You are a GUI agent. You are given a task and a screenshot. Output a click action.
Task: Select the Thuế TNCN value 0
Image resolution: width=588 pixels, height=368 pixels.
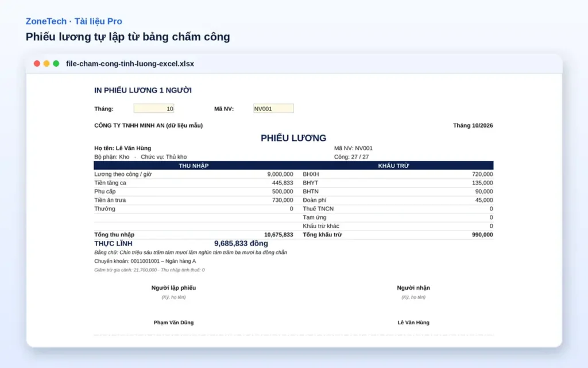click(492, 209)
